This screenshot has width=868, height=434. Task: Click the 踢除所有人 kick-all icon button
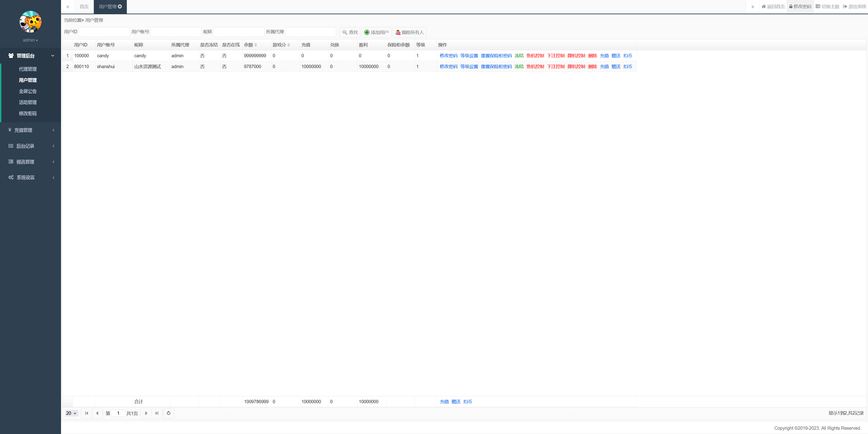tap(409, 32)
